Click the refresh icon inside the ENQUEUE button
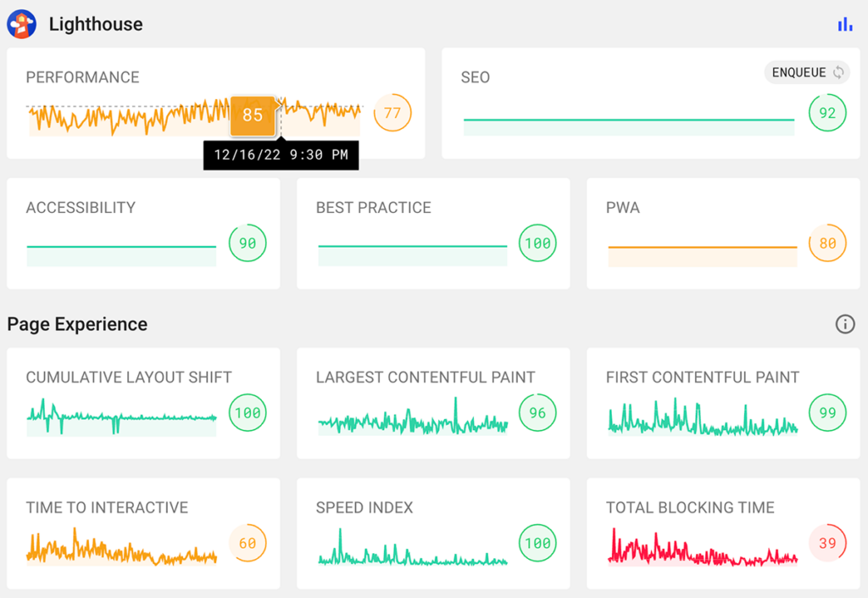 tap(837, 72)
